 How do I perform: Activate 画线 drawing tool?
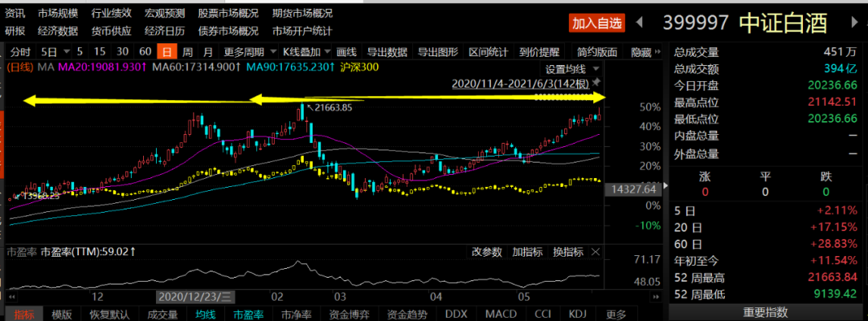tap(346, 52)
